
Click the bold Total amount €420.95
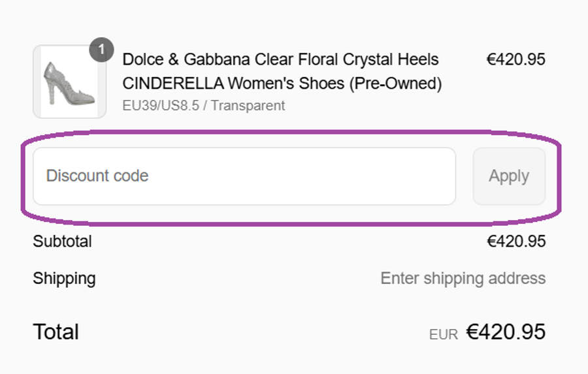tap(505, 332)
